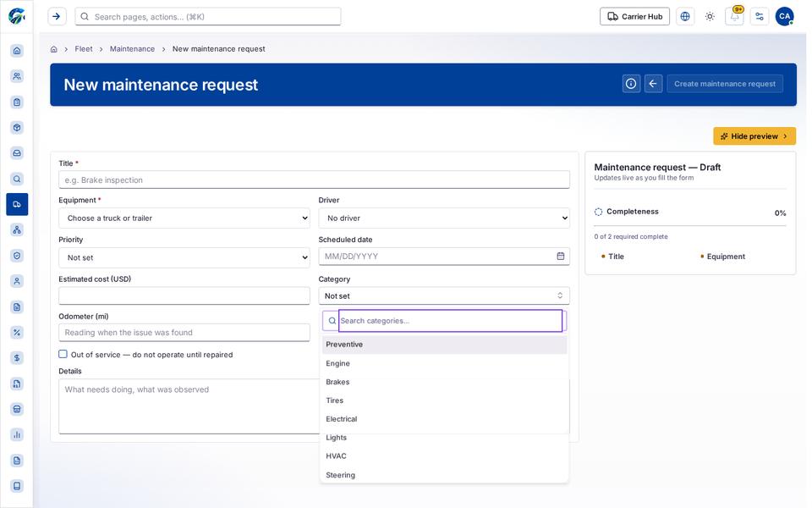Image resolution: width=812 pixels, height=508 pixels.
Task: Click the Estimated cost input field
Action: [x=184, y=296]
